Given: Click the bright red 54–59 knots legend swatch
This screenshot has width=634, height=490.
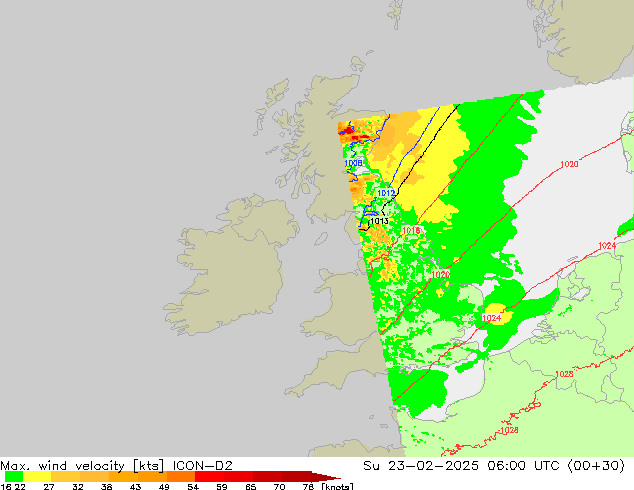Looking at the screenshot, I should (x=209, y=477).
